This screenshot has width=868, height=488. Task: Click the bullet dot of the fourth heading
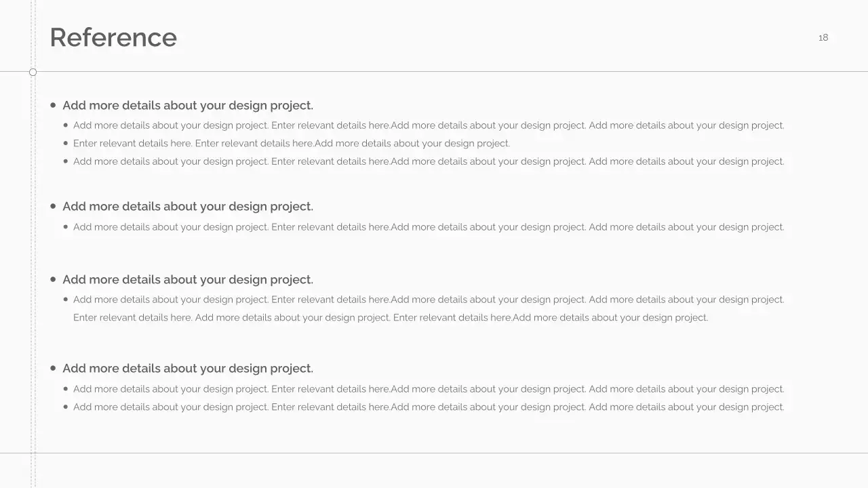[x=53, y=368]
